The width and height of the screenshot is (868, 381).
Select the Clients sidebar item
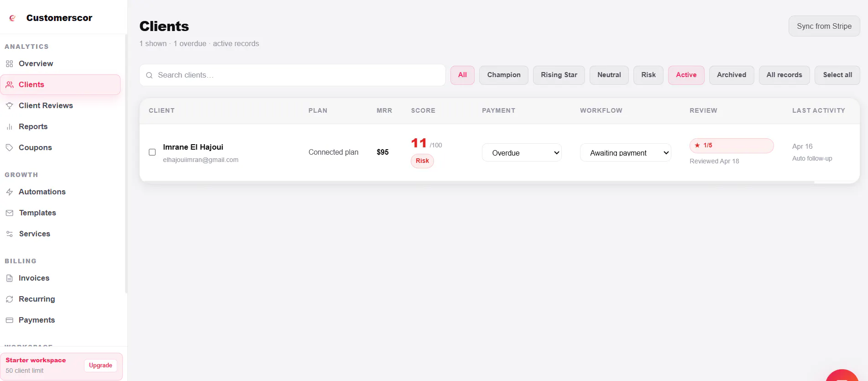coord(60,85)
